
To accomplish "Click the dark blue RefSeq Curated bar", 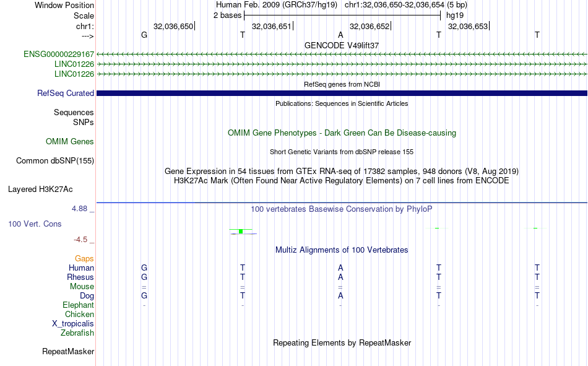I will click(x=342, y=93).
